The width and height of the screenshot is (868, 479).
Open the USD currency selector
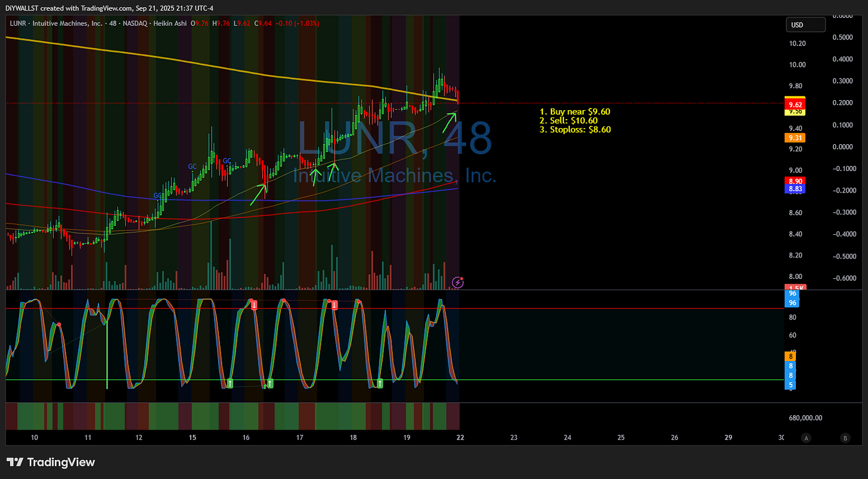click(x=805, y=24)
